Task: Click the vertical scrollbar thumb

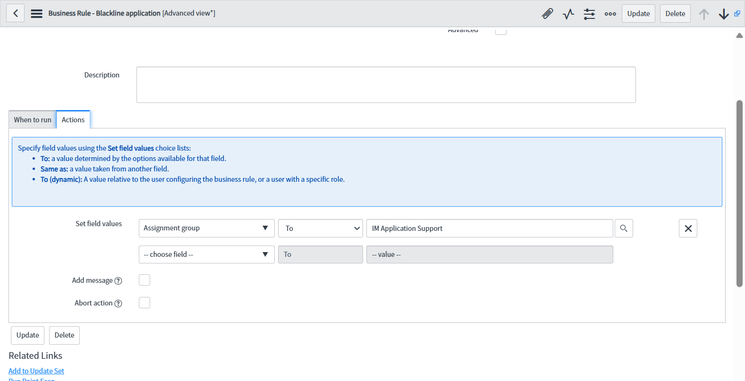Action: point(739,193)
